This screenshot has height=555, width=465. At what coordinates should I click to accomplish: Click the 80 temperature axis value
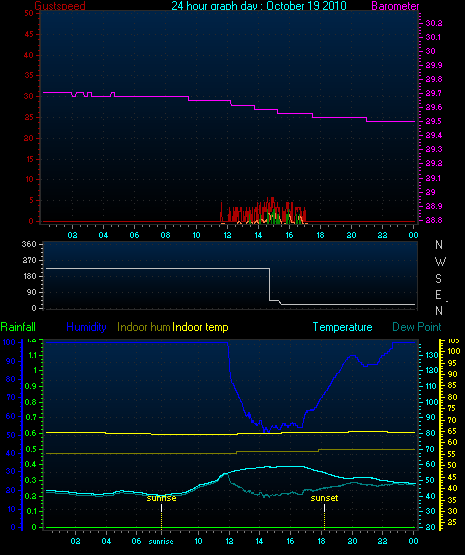430,433
